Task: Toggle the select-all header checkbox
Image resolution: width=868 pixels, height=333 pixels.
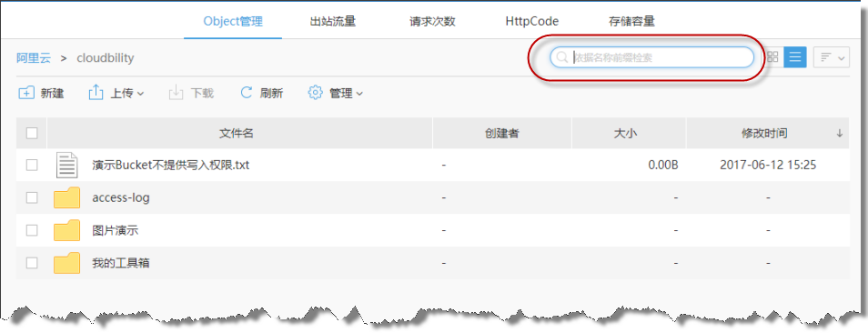Action: [32, 134]
